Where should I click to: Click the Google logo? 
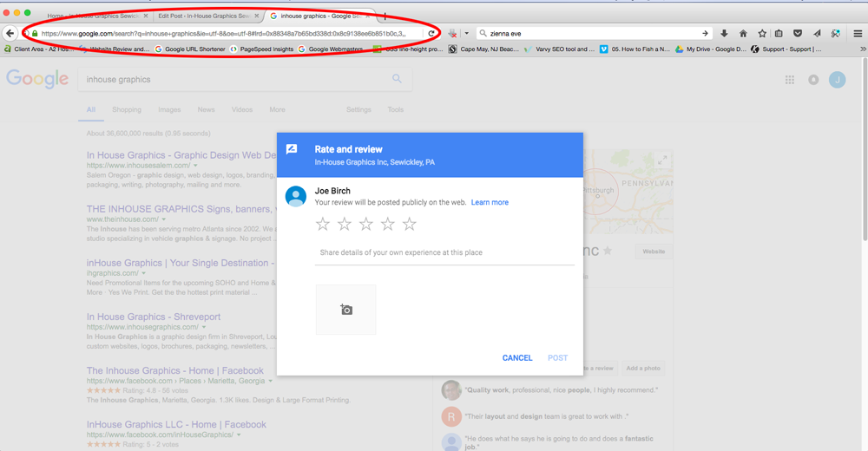[37, 79]
